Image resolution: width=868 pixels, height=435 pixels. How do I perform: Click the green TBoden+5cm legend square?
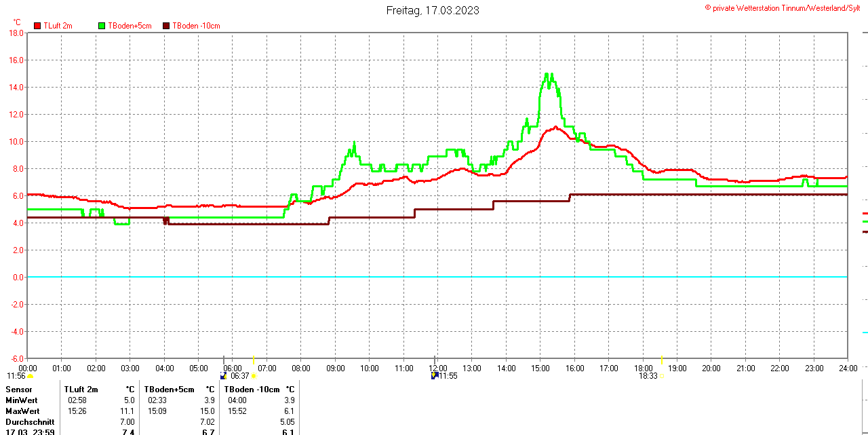point(102,26)
